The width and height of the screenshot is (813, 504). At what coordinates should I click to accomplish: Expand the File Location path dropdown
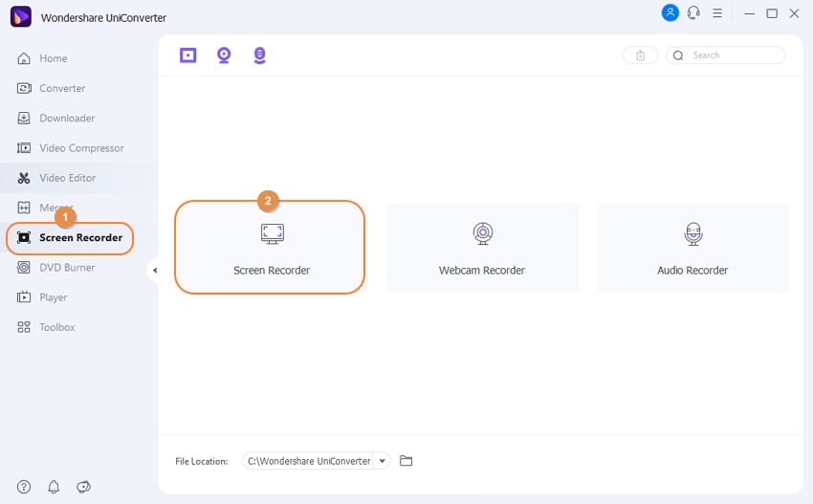(x=383, y=461)
